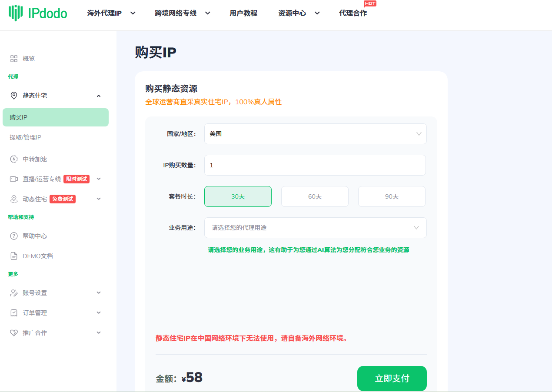
Task: Select the 帮助中心 question mark icon
Action: point(13,236)
